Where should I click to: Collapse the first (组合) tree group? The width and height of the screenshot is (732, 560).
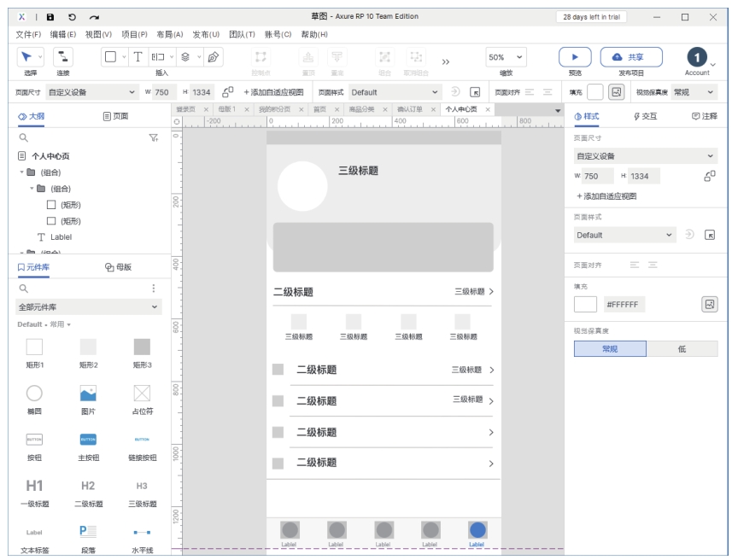point(21,172)
